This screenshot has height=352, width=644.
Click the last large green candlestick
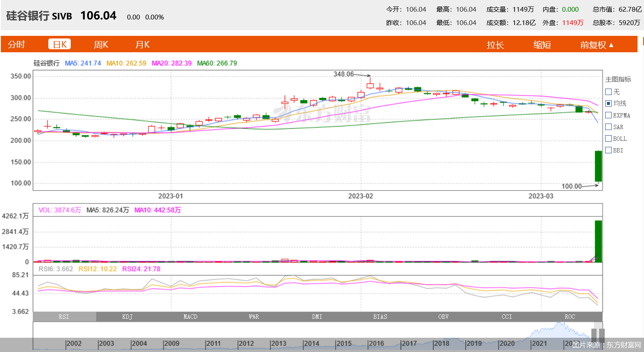pos(598,166)
